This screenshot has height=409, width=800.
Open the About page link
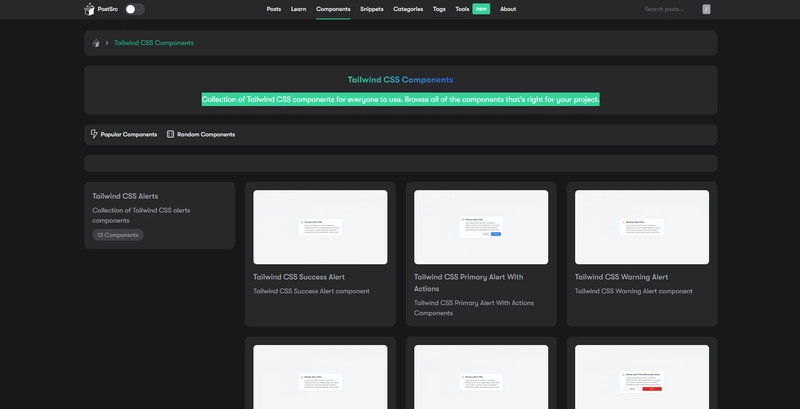(x=508, y=9)
